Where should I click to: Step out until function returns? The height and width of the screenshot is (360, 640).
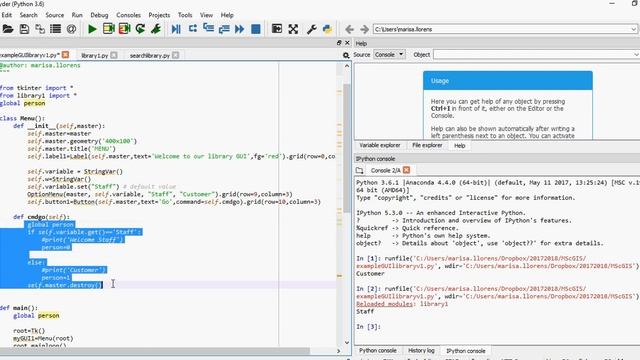click(224, 29)
